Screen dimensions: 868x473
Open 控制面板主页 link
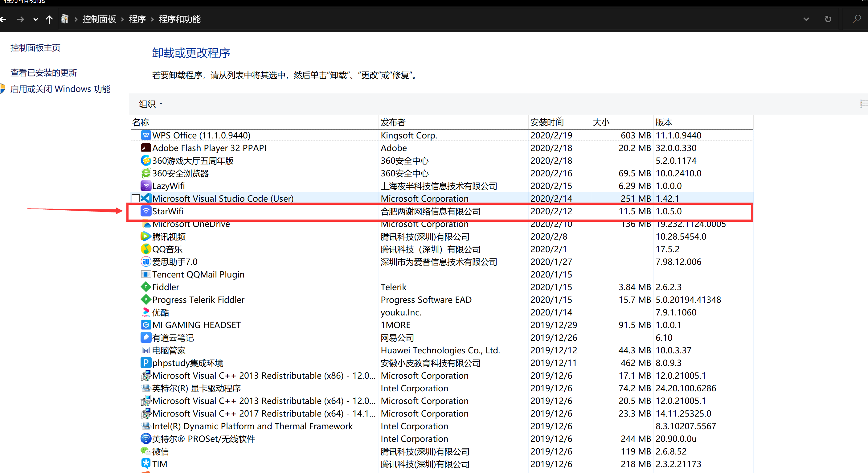tap(35, 48)
